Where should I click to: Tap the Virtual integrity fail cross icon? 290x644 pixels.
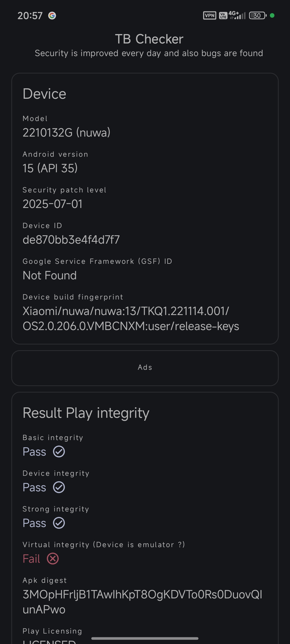click(53, 559)
